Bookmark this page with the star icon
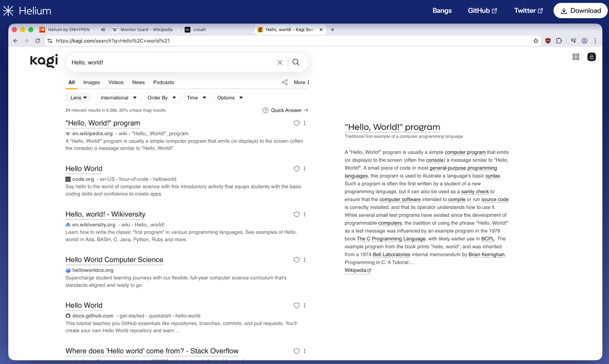This screenshot has height=364, width=609. pyautogui.click(x=536, y=41)
